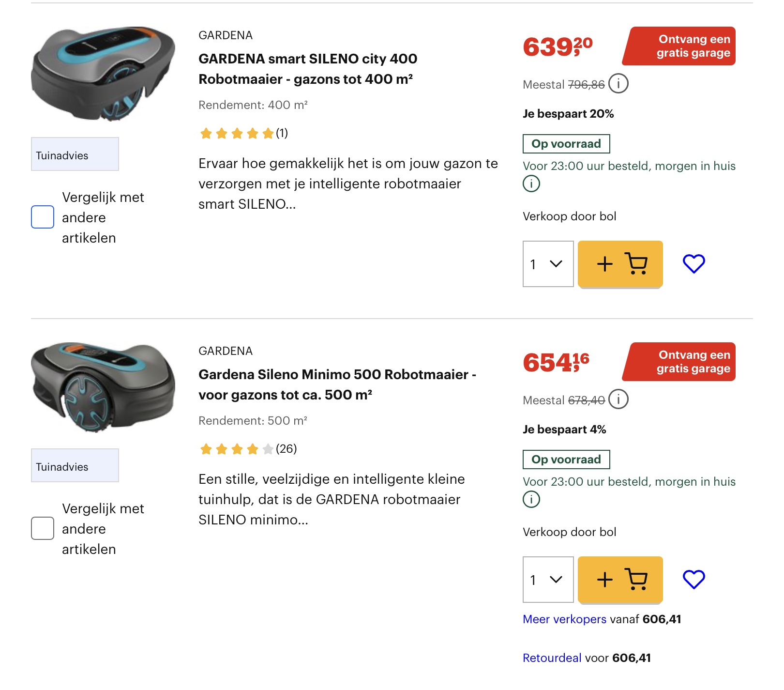Click delivery info icon under SILENO city 400 stock
This screenshot has width=784, height=690.
(531, 184)
